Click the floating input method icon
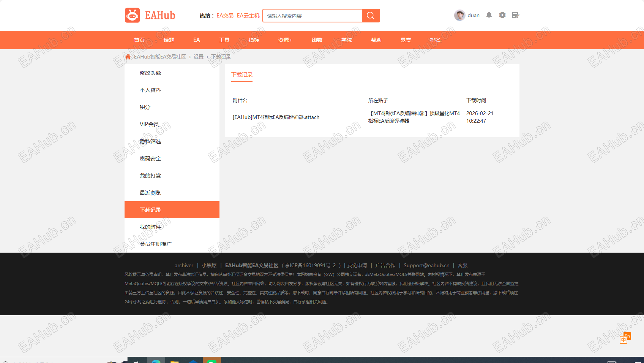The height and width of the screenshot is (363, 644). (625, 338)
